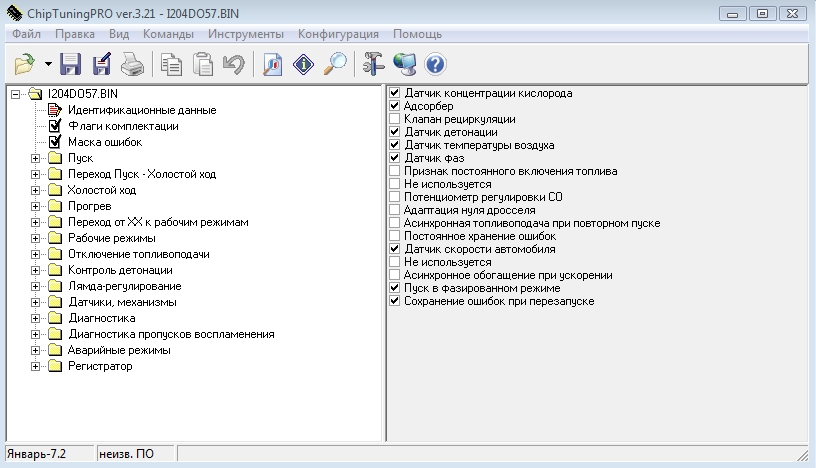
Task: Uncheck Датчик детонации option
Action: 395,132
